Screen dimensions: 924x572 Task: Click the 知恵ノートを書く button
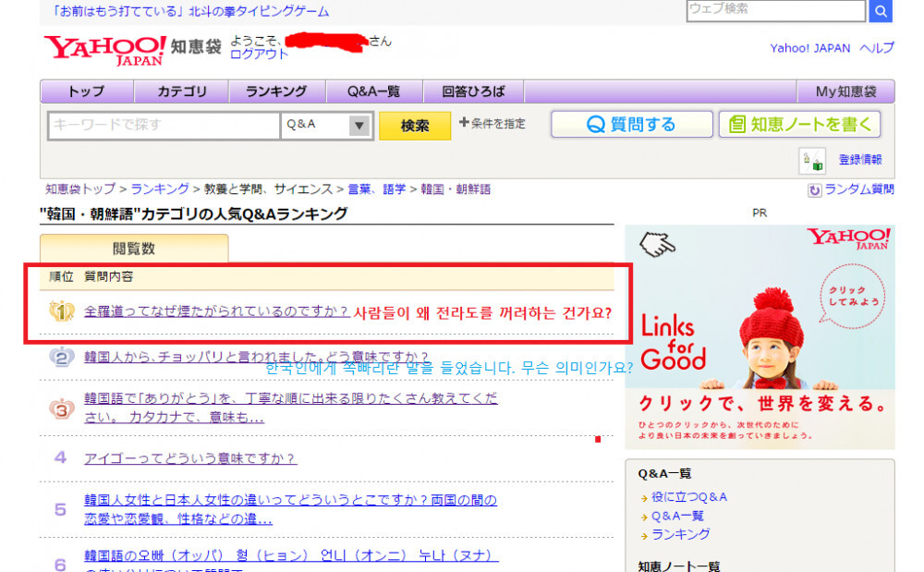(x=799, y=125)
